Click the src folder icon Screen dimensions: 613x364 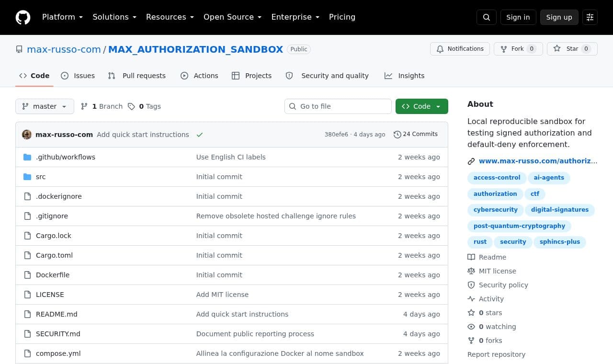pyautogui.click(x=27, y=177)
